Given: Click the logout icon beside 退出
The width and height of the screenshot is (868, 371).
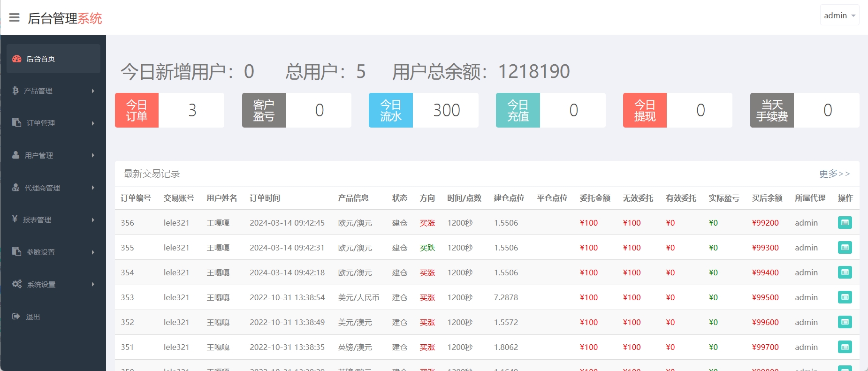Looking at the screenshot, I should [16, 317].
